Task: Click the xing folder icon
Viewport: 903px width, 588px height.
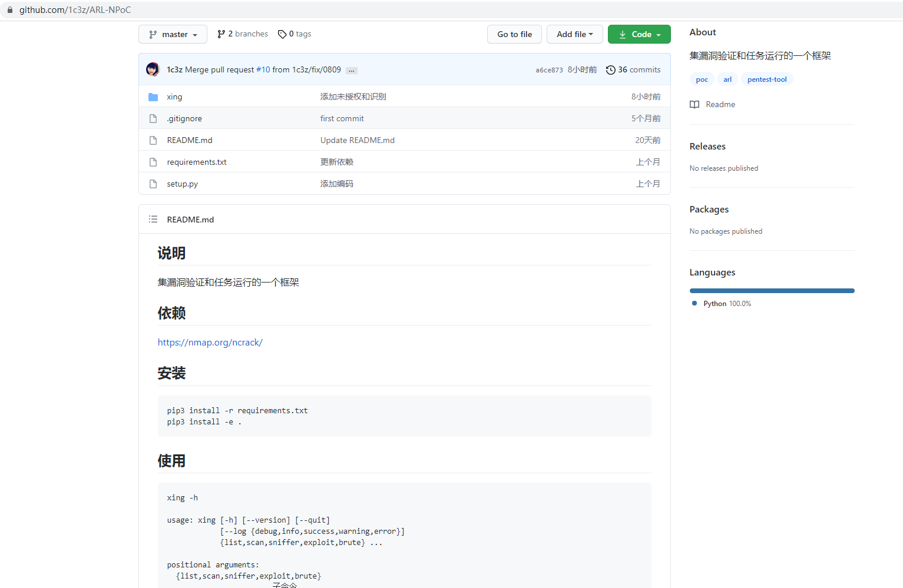Action: [x=153, y=97]
